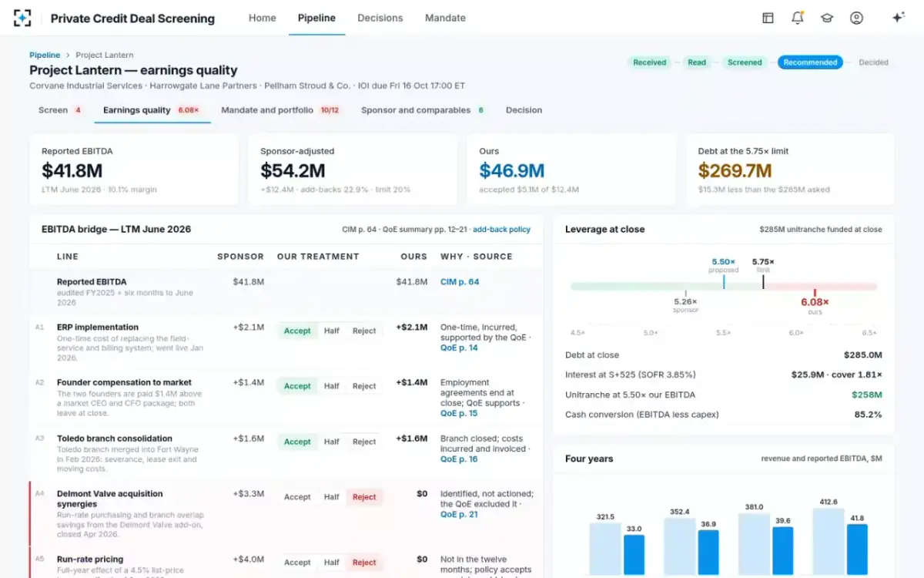
Task: Set Delmont Valve synergies to Accept
Action: pyautogui.click(x=297, y=497)
